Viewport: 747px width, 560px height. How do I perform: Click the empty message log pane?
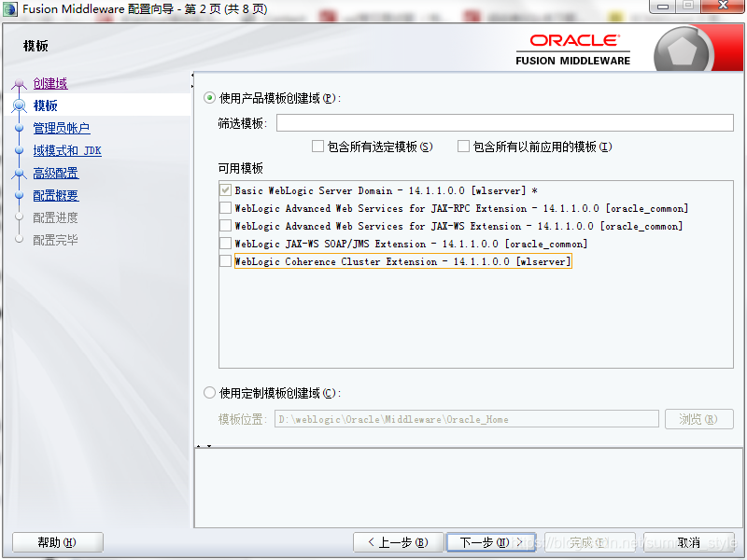tap(469, 487)
